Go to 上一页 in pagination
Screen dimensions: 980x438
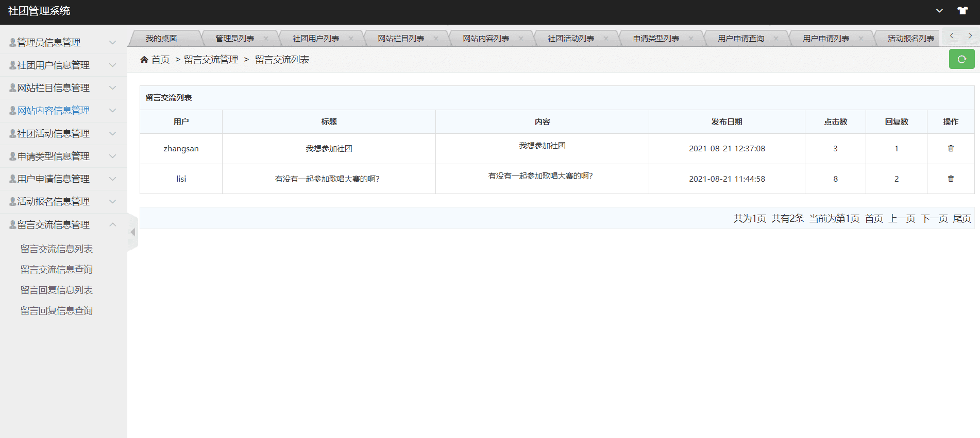902,219
